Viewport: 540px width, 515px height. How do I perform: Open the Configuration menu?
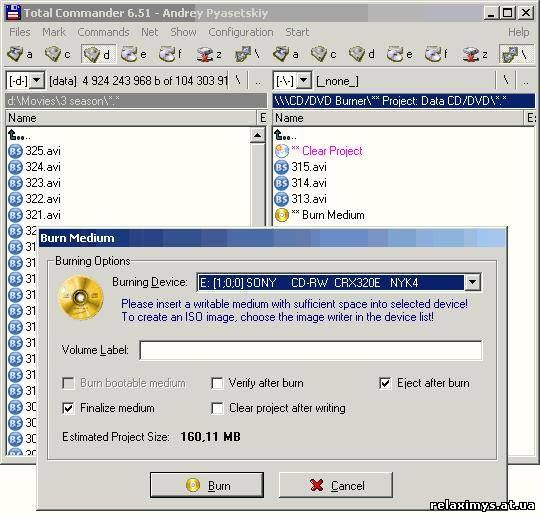(240, 32)
